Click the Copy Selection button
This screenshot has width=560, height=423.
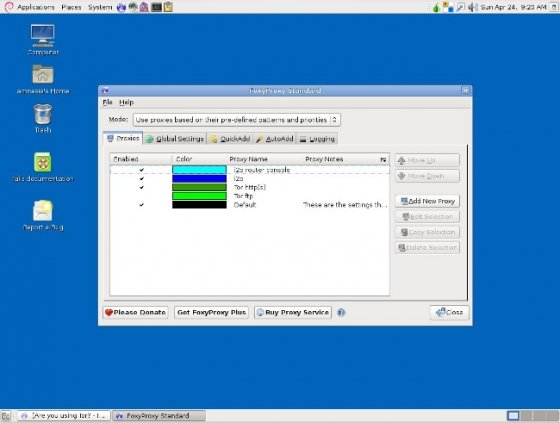tap(428, 232)
